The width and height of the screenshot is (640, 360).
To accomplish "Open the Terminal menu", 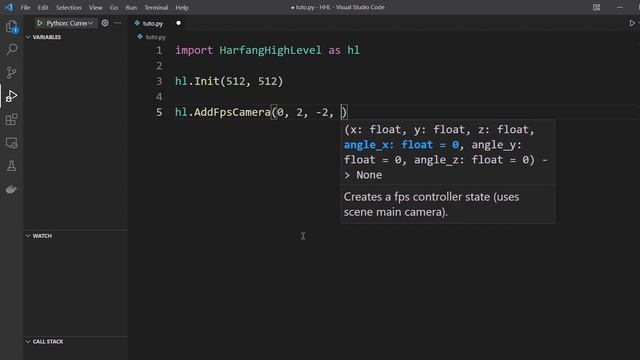I will click(x=156, y=7).
